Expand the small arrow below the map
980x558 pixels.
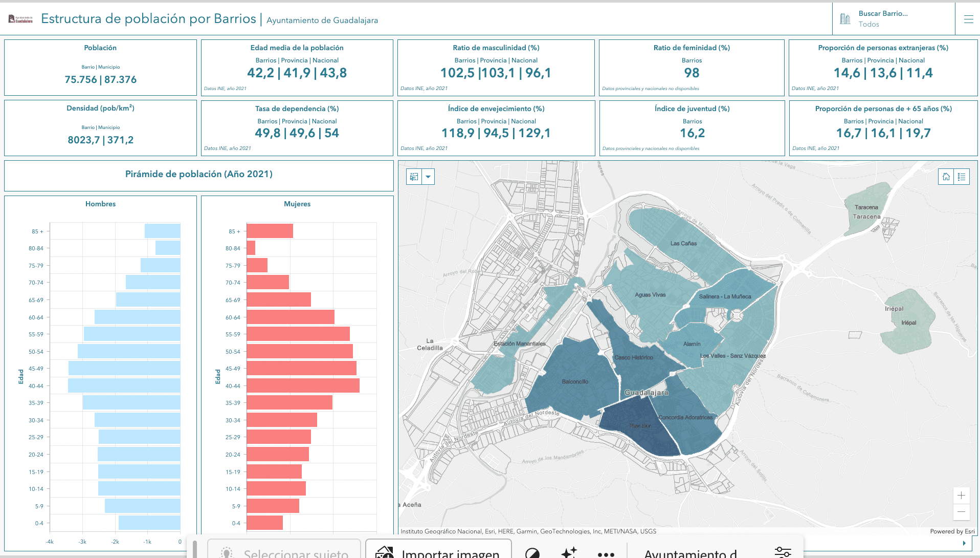964,543
